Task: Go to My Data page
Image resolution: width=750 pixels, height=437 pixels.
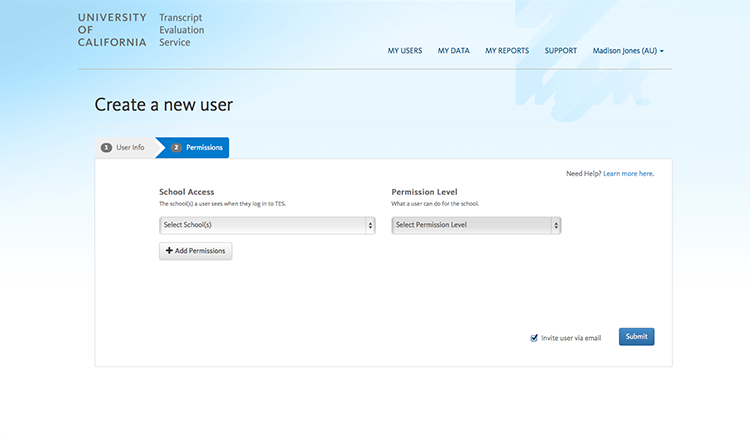Action: pos(453,51)
